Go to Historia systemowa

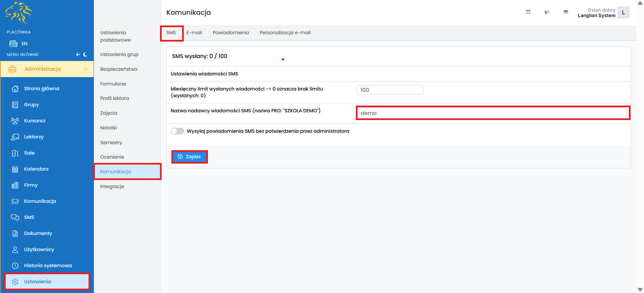(x=48, y=266)
